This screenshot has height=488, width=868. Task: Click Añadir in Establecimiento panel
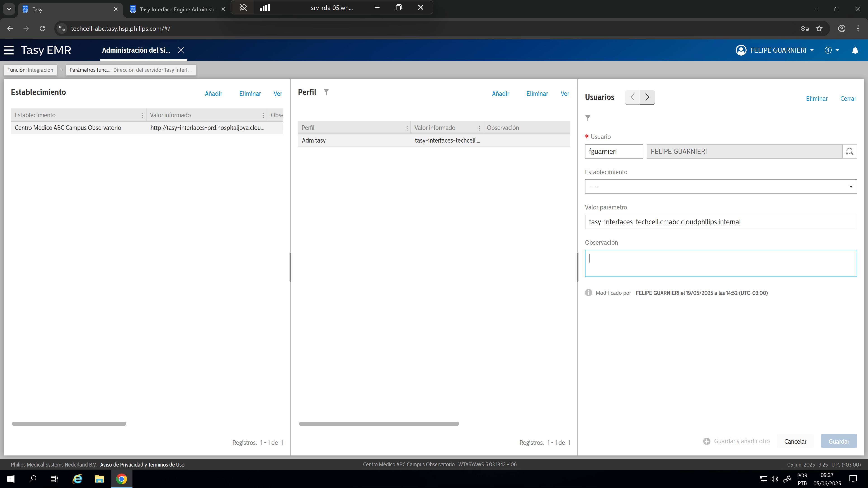[213, 94]
